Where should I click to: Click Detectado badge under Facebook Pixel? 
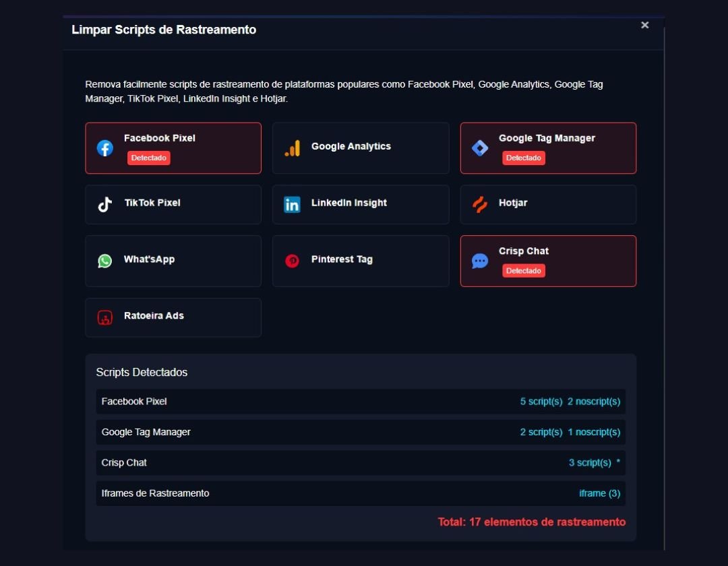(x=149, y=158)
